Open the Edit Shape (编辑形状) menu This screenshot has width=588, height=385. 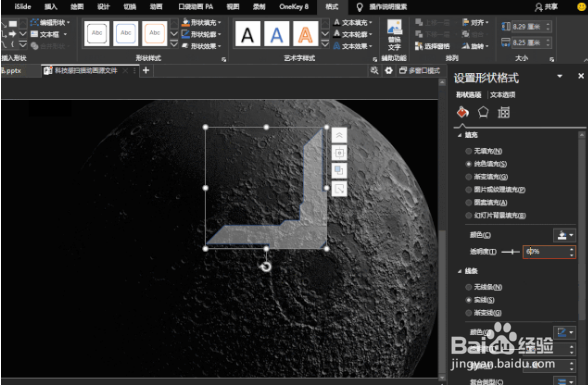tap(50, 22)
